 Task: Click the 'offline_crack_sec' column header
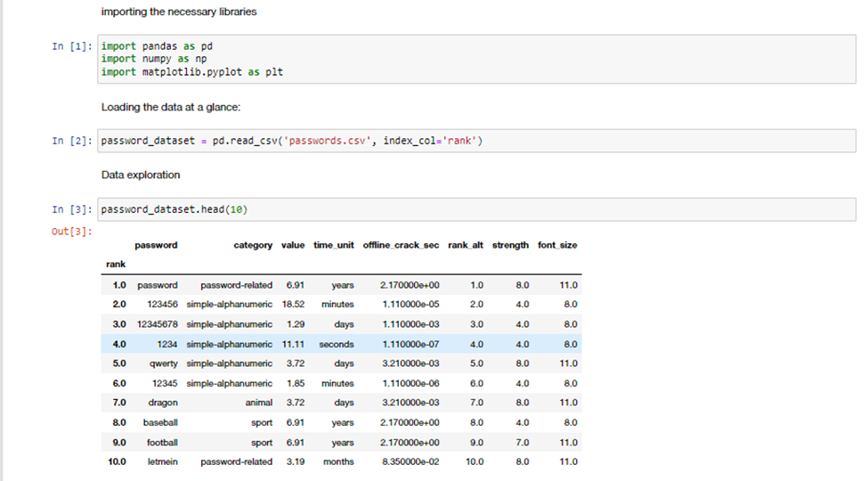pyautogui.click(x=401, y=245)
